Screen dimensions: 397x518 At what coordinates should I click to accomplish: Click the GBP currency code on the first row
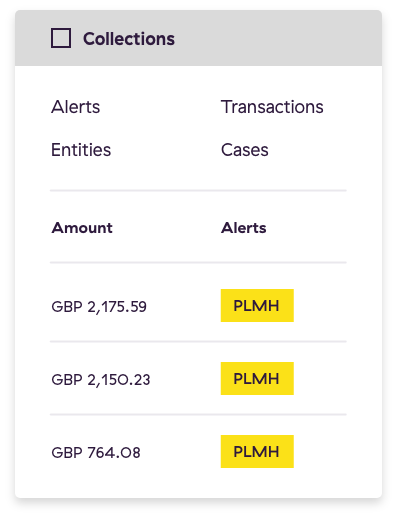tap(67, 306)
